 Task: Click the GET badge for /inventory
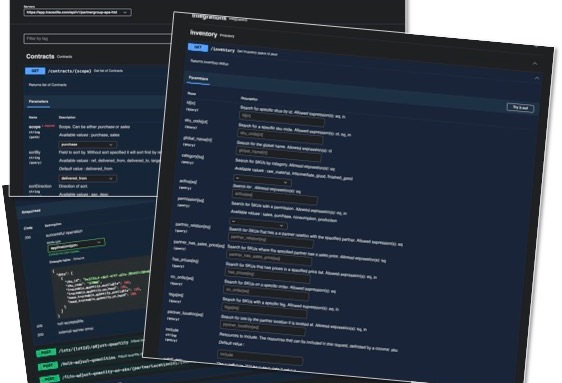(x=198, y=47)
